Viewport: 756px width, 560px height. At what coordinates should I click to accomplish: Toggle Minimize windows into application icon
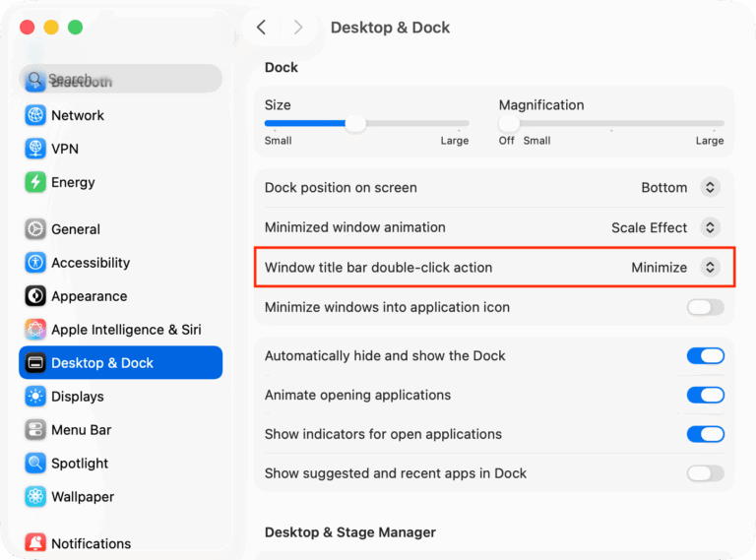[706, 307]
